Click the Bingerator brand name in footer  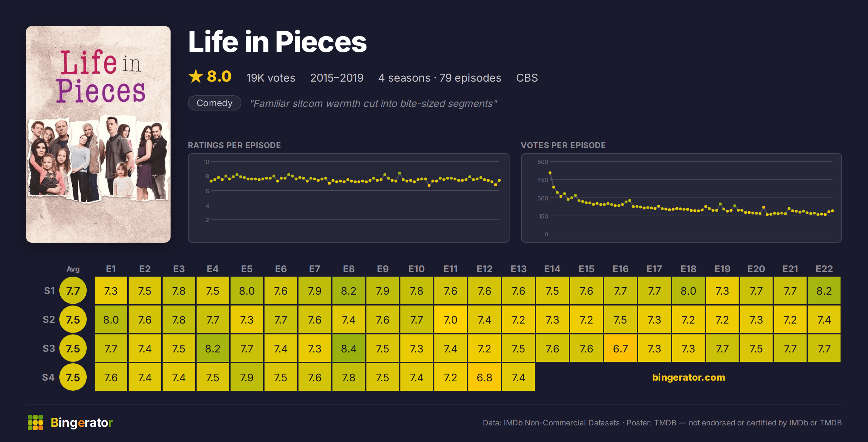82,422
